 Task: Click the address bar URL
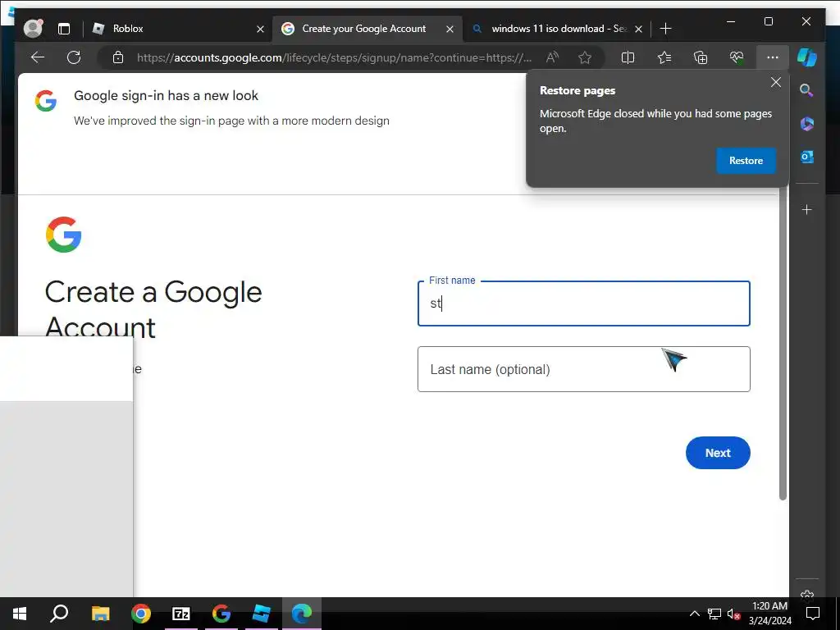click(335, 57)
